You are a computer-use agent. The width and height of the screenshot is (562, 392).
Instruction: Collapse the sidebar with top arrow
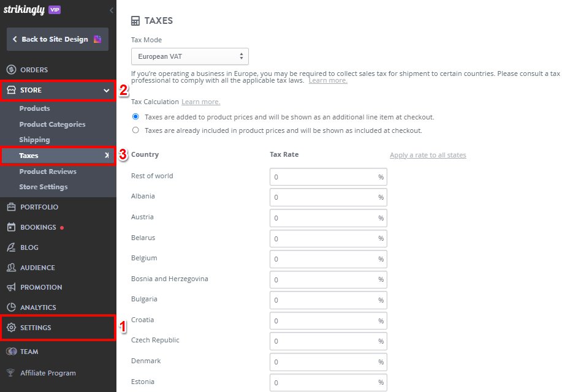tap(112, 10)
